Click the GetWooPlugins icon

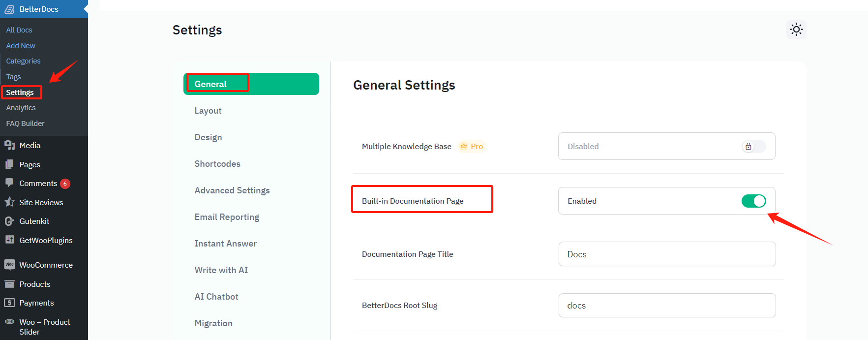pos(9,240)
